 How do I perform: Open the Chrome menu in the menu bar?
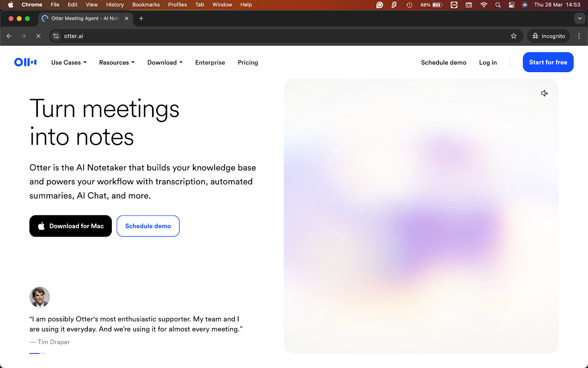[x=32, y=5]
